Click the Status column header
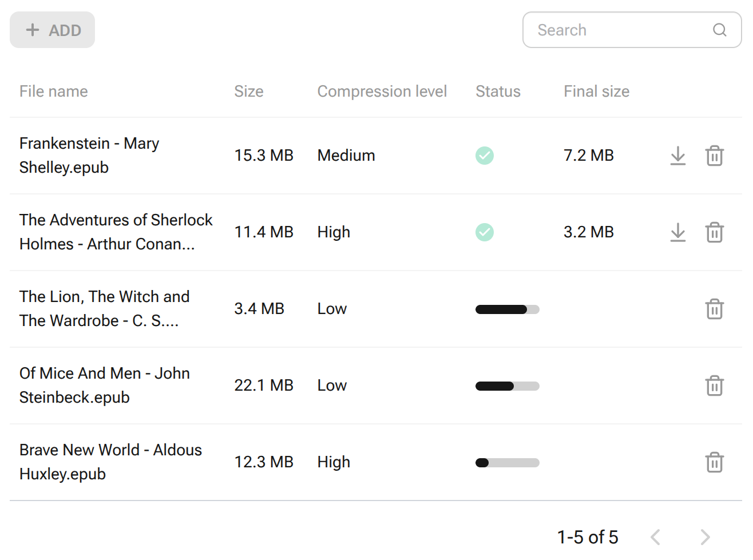 pos(498,91)
